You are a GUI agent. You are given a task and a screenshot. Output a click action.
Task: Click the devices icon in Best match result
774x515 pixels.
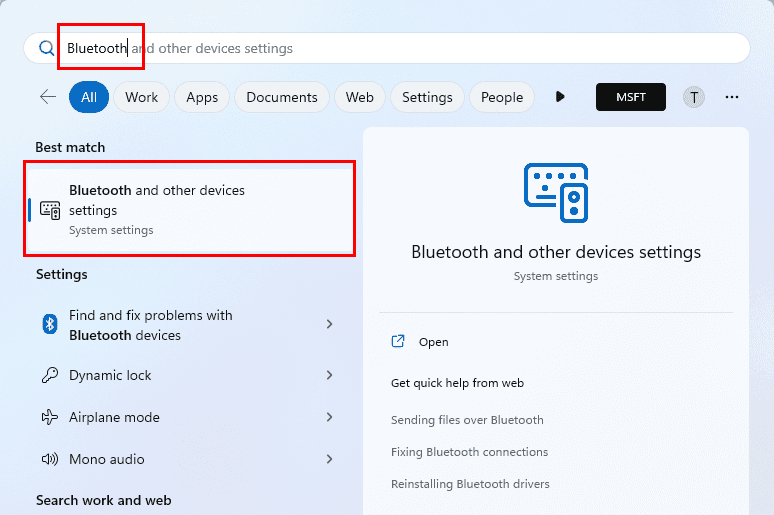pyautogui.click(x=50, y=210)
